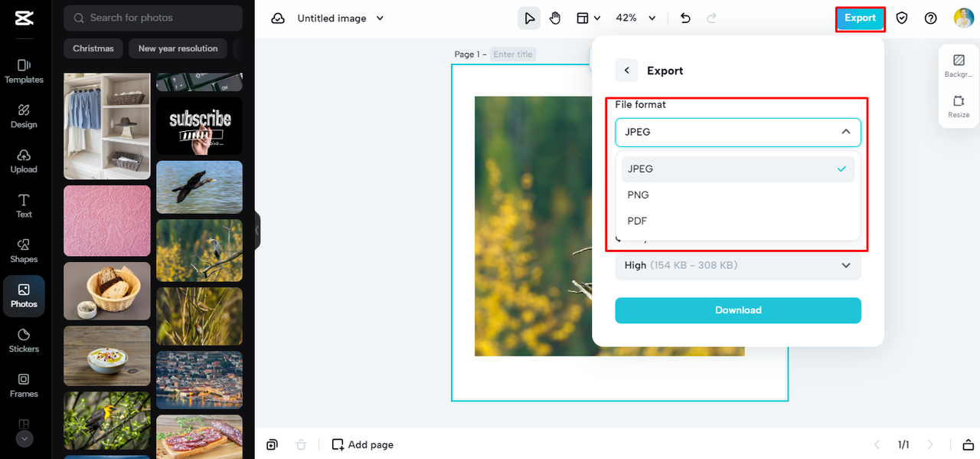Click the shield privacy icon
The height and width of the screenshot is (459, 980).
coord(902,18)
